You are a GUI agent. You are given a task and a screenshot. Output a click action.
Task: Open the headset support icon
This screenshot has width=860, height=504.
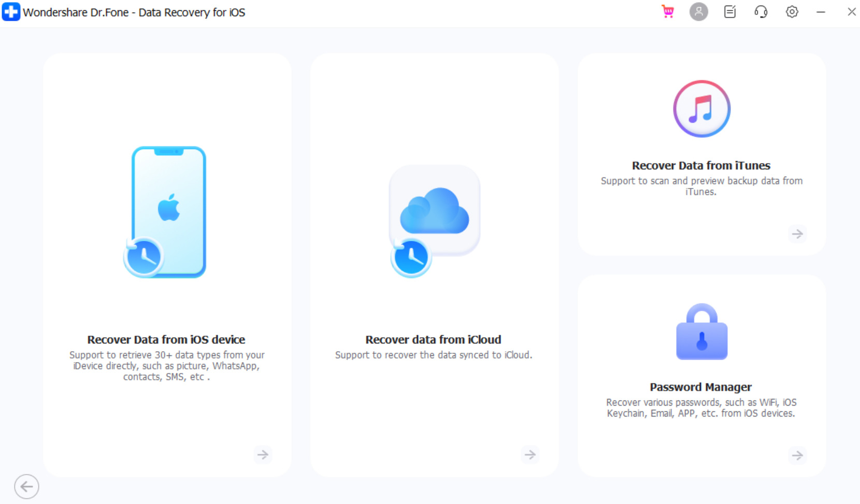click(761, 11)
